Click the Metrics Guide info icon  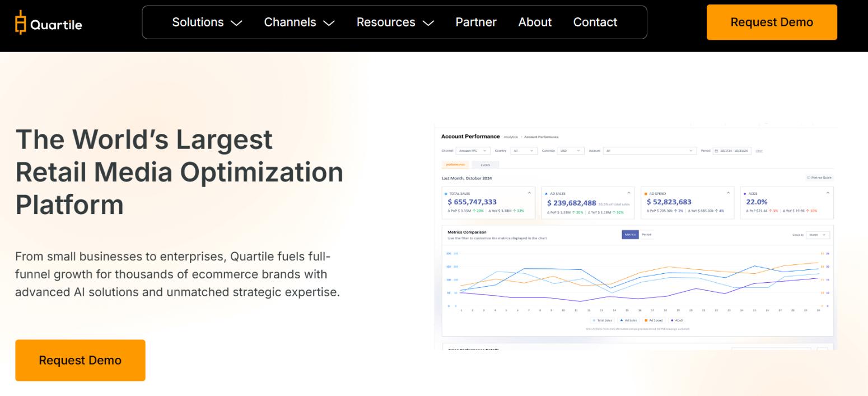pyautogui.click(x=808, y=178)
